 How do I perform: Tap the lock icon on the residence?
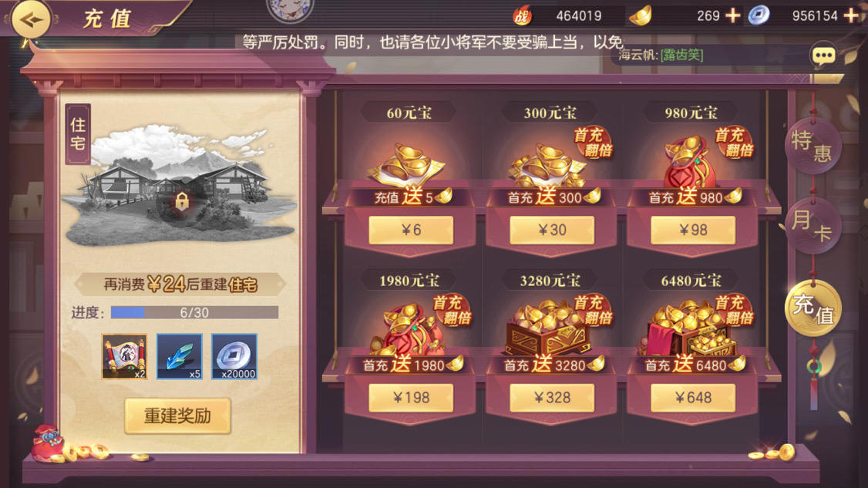coord(182,202)
